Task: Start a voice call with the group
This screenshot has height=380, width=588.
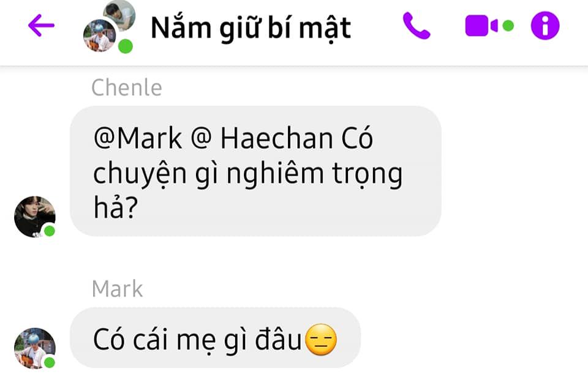Action: [417, 26]
